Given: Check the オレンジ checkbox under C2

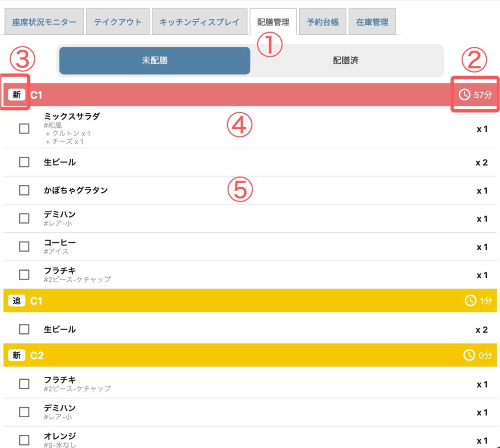Looking at the screenshot, I should pyautogui.click(x=24, y=440).
